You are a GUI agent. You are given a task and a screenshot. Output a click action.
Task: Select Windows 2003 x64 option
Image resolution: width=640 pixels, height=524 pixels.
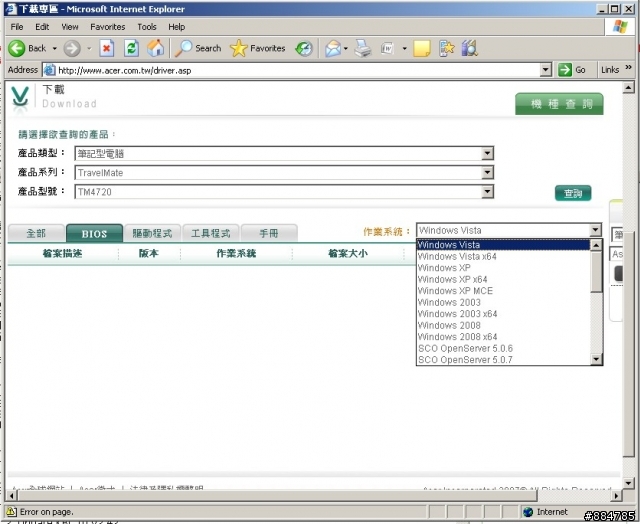[x=504, y=314]
